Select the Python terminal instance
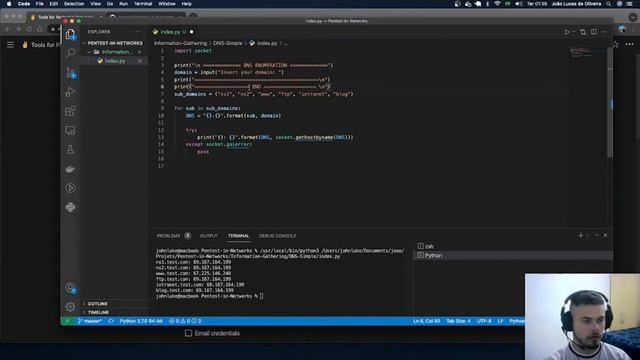This screenshot has height=360, width=640. [512, 256]
